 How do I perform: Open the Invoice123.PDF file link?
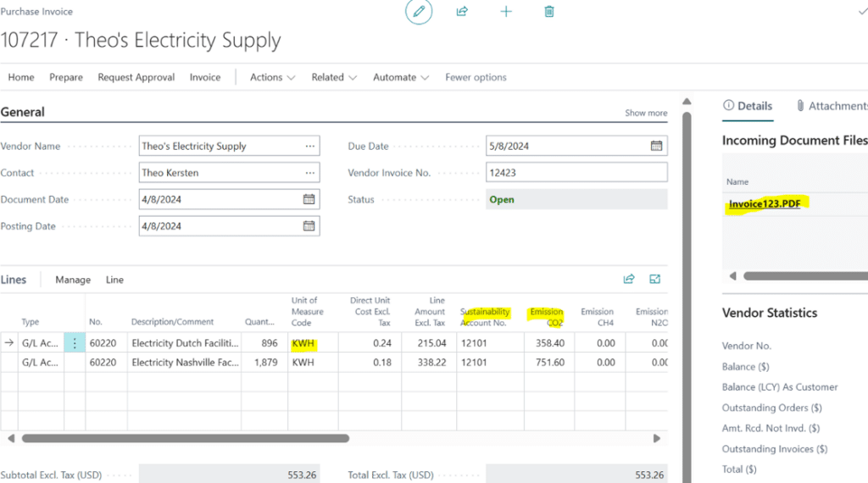765,203
